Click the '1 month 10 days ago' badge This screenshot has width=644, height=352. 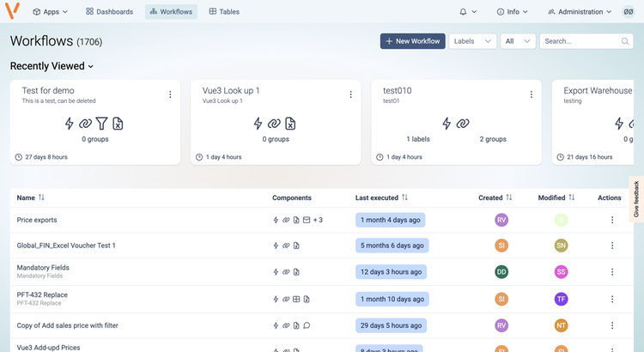coord(392,299)
